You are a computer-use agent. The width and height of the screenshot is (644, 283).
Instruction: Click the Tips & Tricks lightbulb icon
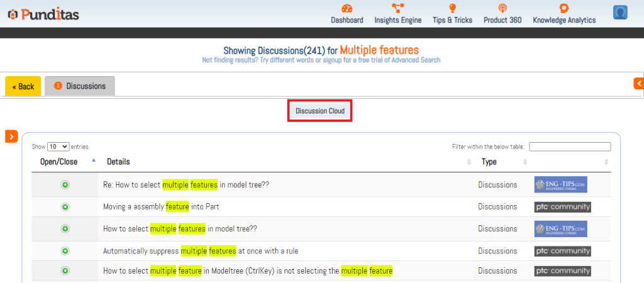click(x=452, y=9)
